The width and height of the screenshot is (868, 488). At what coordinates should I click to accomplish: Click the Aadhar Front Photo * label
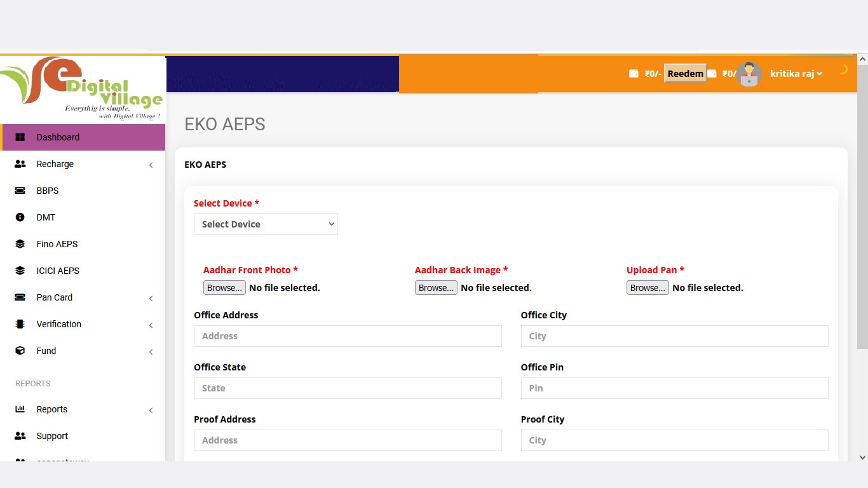click(250, 270)
